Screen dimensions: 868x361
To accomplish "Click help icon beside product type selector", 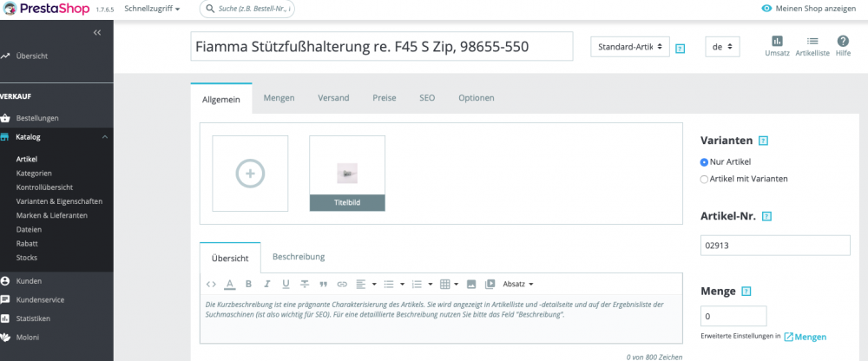I will point(681,49).
